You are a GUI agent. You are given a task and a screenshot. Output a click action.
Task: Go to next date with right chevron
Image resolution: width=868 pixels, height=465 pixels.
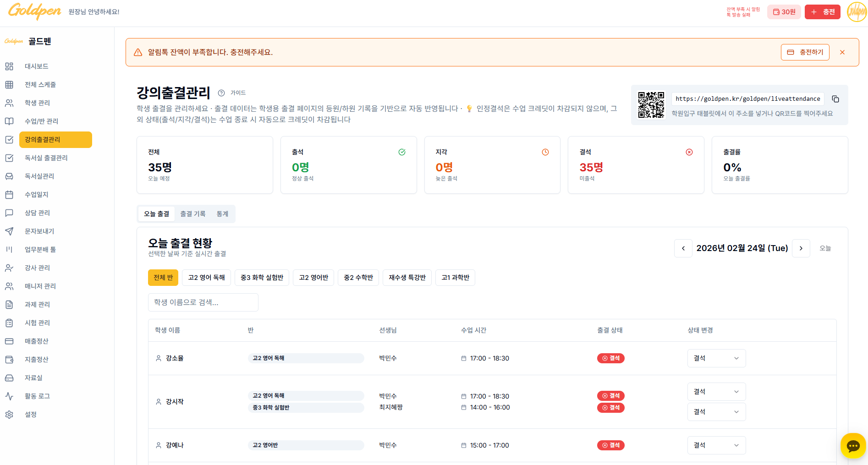[x=801, y=248]
